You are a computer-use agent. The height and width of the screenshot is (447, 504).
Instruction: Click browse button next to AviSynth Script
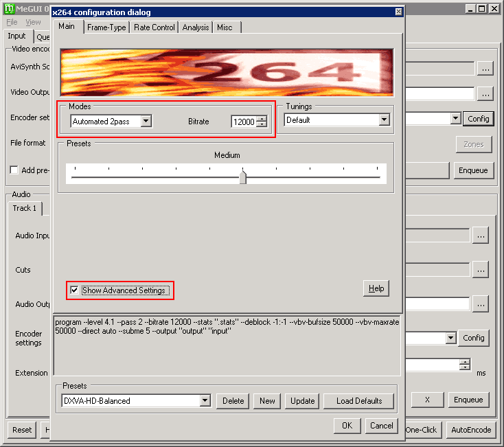tap(485, 69)
